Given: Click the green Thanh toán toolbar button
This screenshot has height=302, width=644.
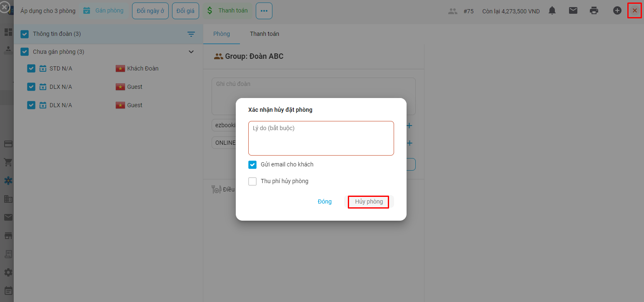Looking at the screenshot, I should 227,11.
